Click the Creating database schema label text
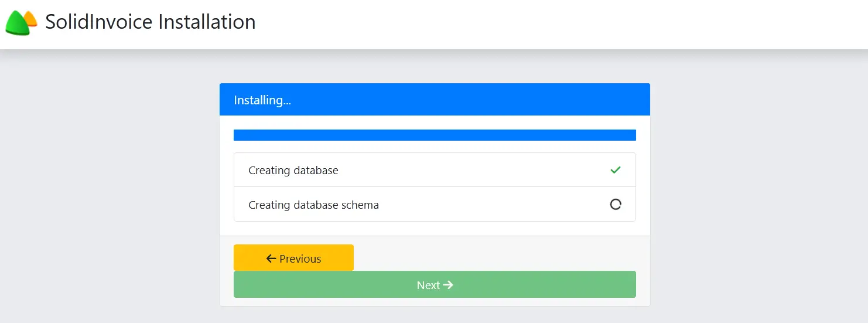 pyautogui.click(x=313, y=205)
